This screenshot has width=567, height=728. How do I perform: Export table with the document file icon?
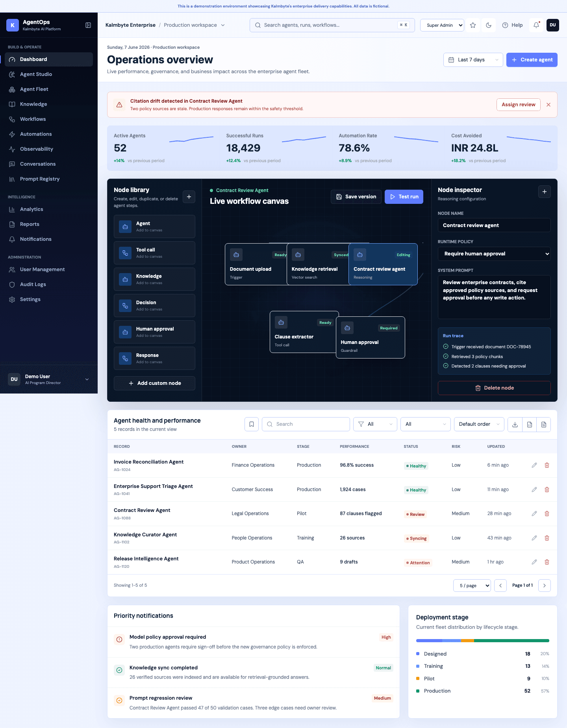click(x=544, y=424)
